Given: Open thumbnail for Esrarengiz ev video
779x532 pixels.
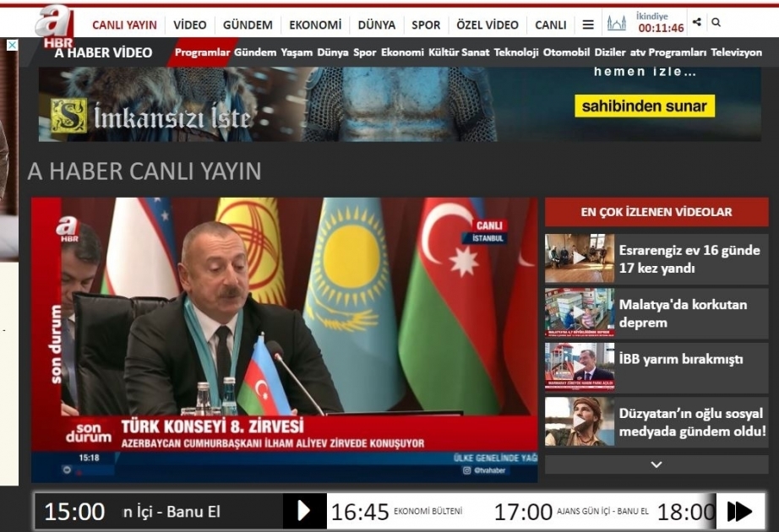Looking at the screenshot, I should pos(580,258).
